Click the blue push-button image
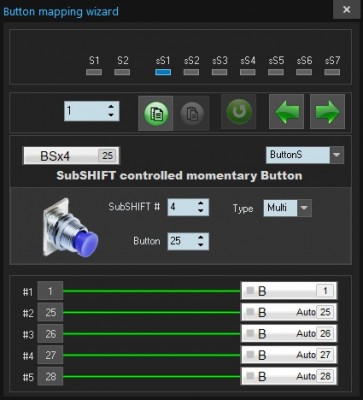Screen dimensions: 363x400 point(70,228)
